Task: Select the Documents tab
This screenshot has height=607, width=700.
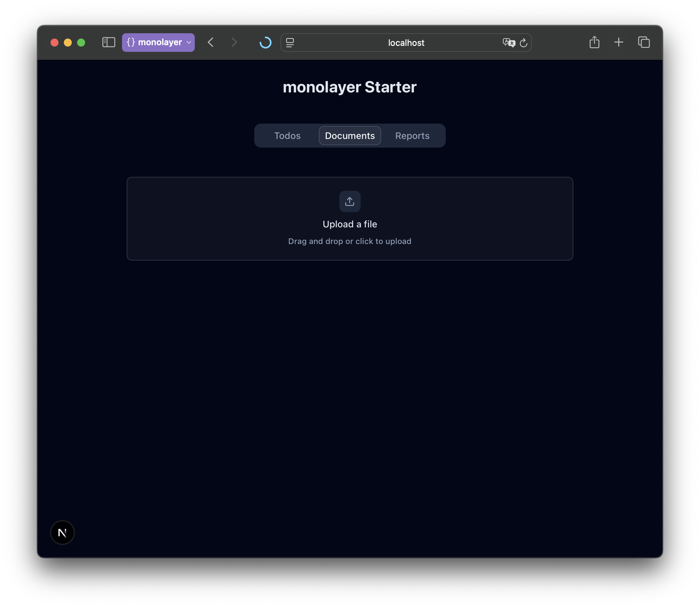Action: 350,136
